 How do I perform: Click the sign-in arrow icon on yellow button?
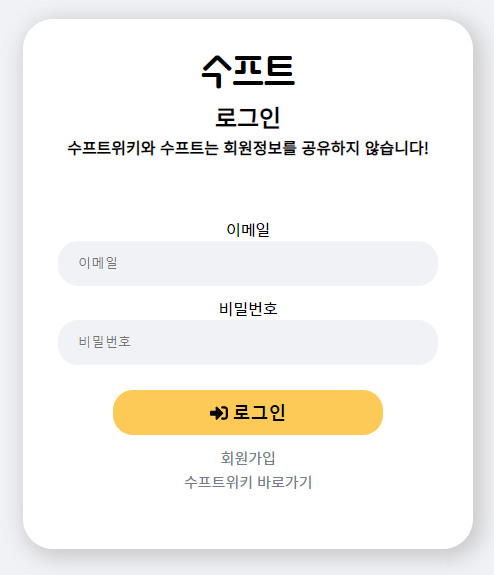click(219, 413)
